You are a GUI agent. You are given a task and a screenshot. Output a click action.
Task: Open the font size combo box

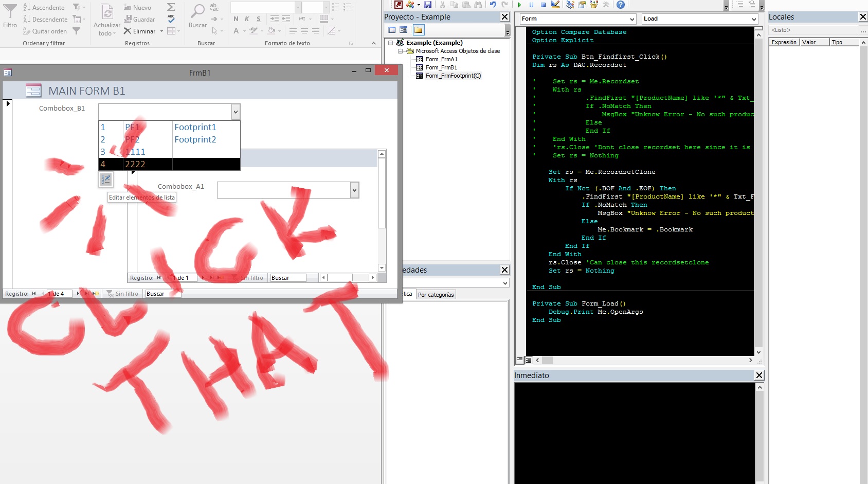[x=316, y=7]
